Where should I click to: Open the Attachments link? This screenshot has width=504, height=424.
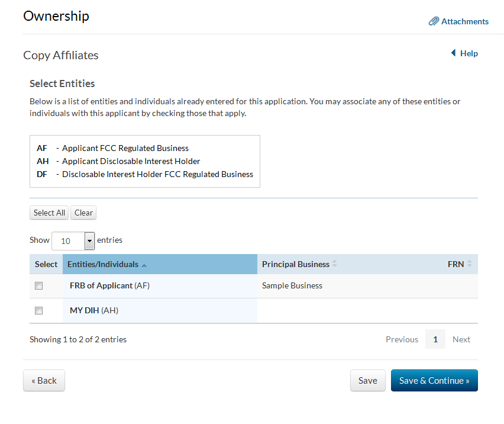click(465, 21)
